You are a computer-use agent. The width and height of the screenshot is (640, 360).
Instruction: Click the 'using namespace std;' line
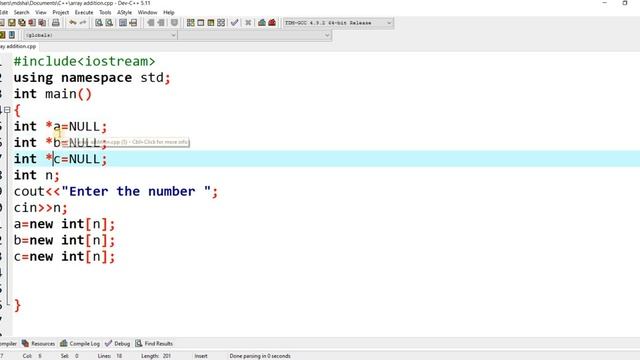click(x=92, y=78)
